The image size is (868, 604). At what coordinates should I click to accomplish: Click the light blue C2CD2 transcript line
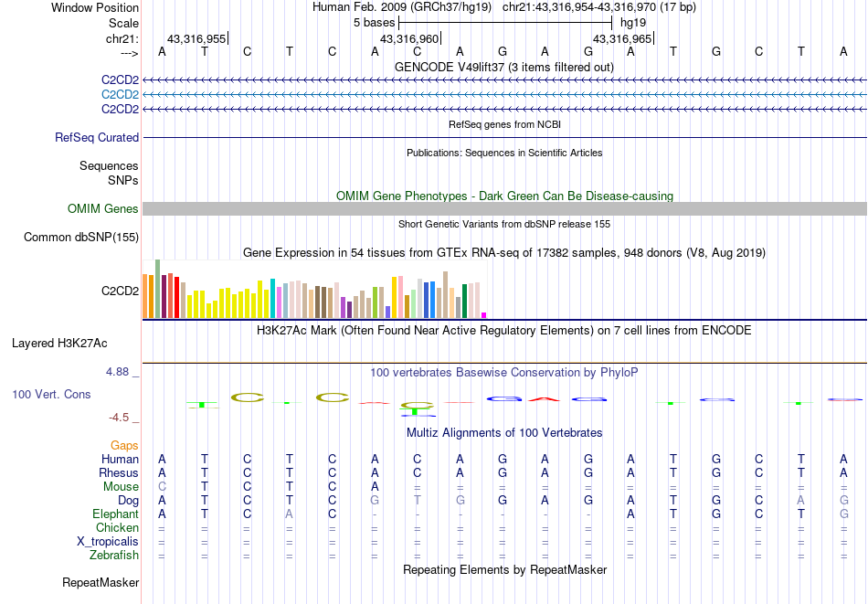(504, 95)
